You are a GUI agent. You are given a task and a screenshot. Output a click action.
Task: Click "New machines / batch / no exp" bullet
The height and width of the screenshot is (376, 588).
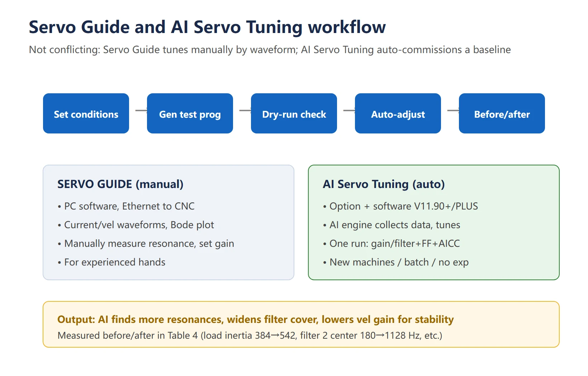[x=395, y=262]
